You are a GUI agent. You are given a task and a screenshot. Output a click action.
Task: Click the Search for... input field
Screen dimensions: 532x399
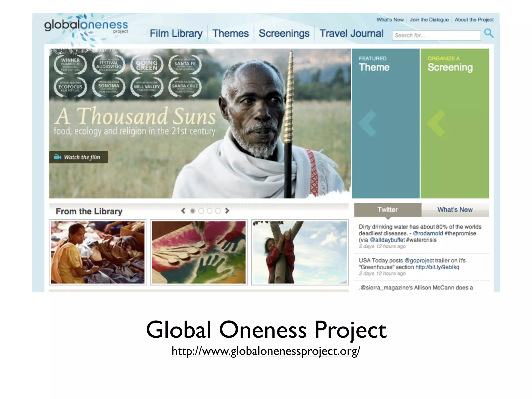click(x=436, y=35)
